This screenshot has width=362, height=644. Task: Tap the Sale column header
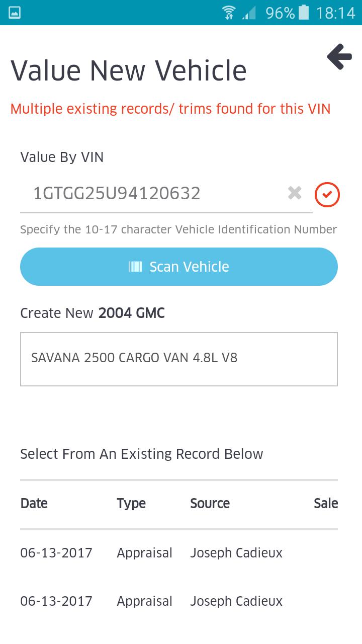pyautogui.click(x=325, y=504)
